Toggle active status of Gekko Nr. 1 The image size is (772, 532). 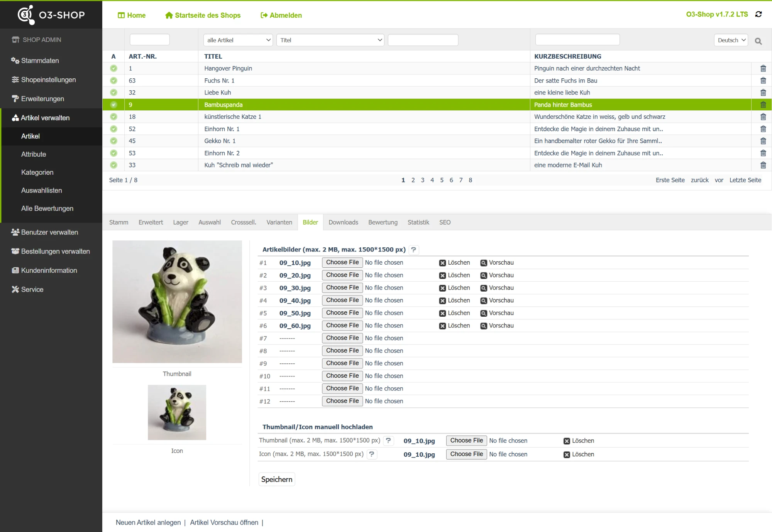(x=113, y=141)
